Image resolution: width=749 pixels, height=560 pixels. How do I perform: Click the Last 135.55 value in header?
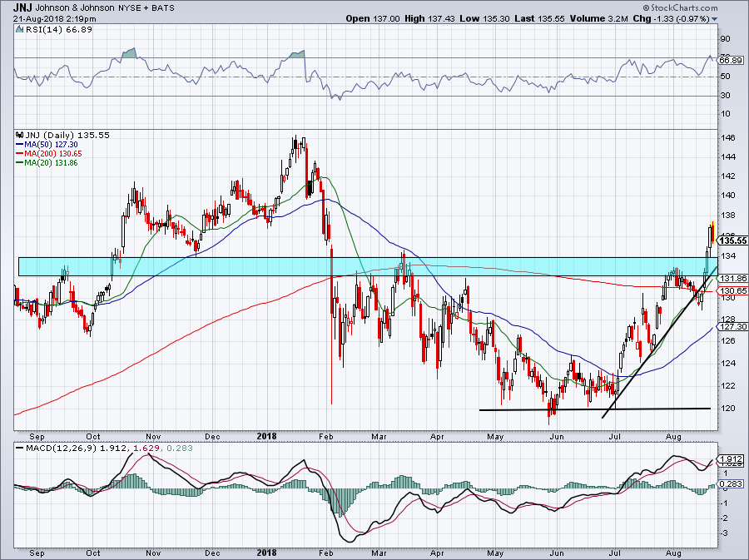pyautogui.click(x=540, y=18)
